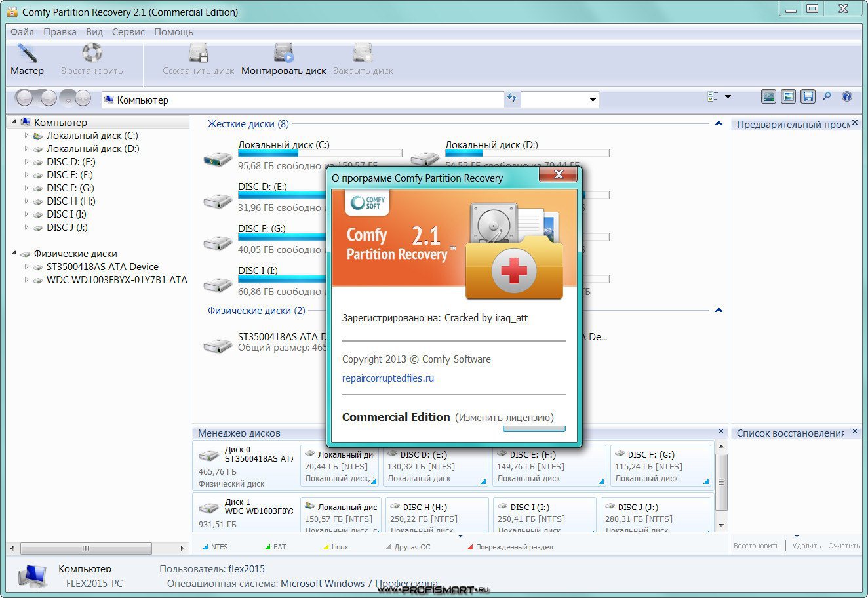Expand DISC F: (G:) tree node
Viewport: 868px width, 598px height.
[27, 188]
